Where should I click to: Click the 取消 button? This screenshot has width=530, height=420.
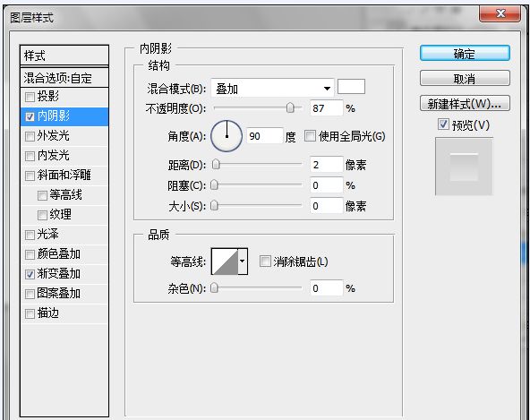click(x=465, y=79)
